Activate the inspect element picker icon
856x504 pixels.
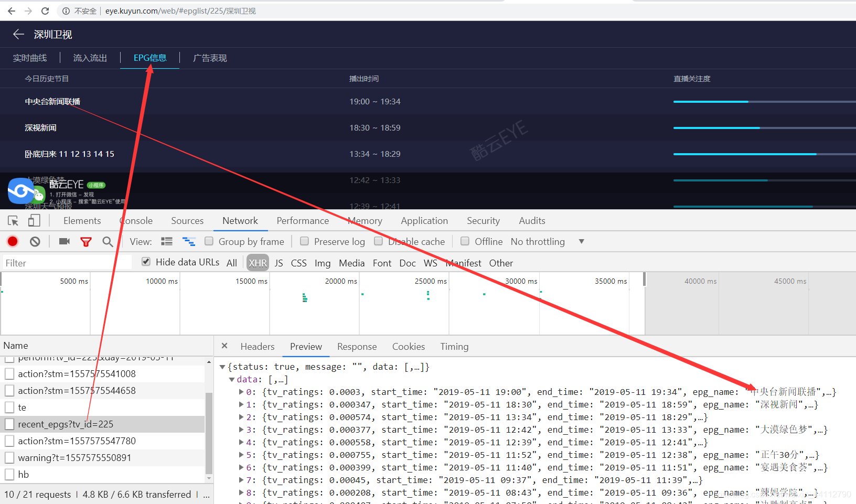pyautogui.click(x=13, y=221)
